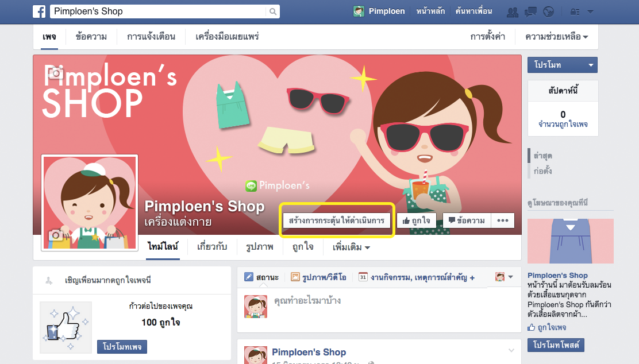
Task: Switch to the ถูกใจ page tab
Action: pyautogui.click(x=303, y=247)
